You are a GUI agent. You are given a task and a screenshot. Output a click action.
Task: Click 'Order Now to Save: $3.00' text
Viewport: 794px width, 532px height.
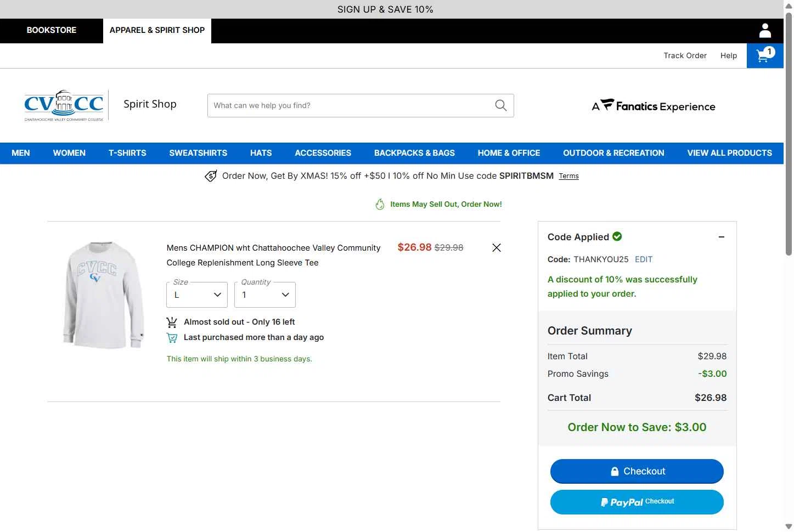click(x=637, y=427)
